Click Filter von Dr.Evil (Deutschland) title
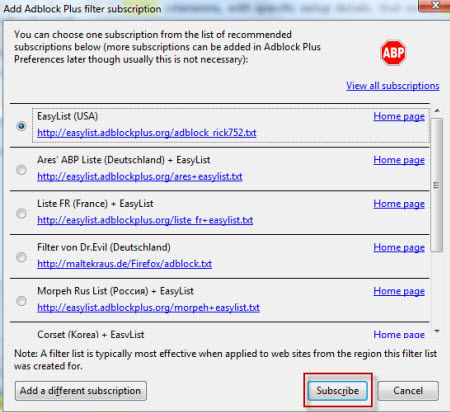Screen dimensions: 450x412 [104, 247]
